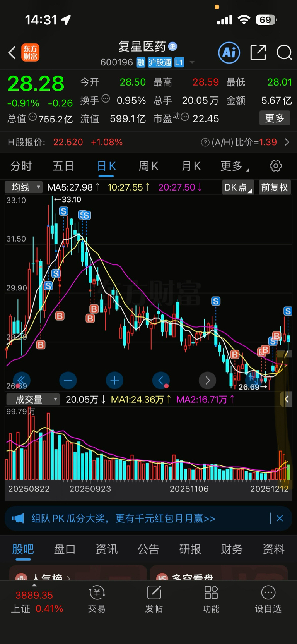This screenshot has height=644, width=297.
Task: Open search with the magnifier icon
Action: pyautogui.click(x=284, y=53)
